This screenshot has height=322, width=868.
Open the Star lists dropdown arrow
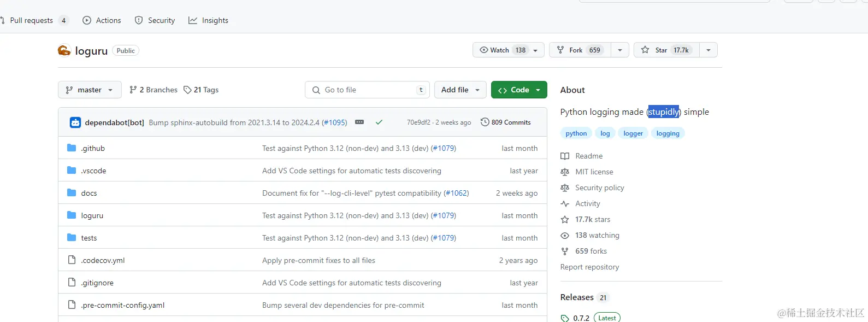pyautogui.click(x=708, y=50)
